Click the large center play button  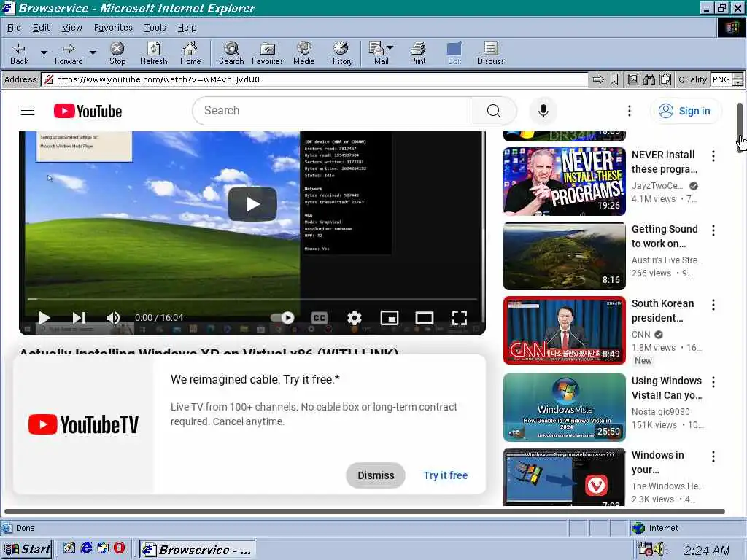[x=252, y=204]
